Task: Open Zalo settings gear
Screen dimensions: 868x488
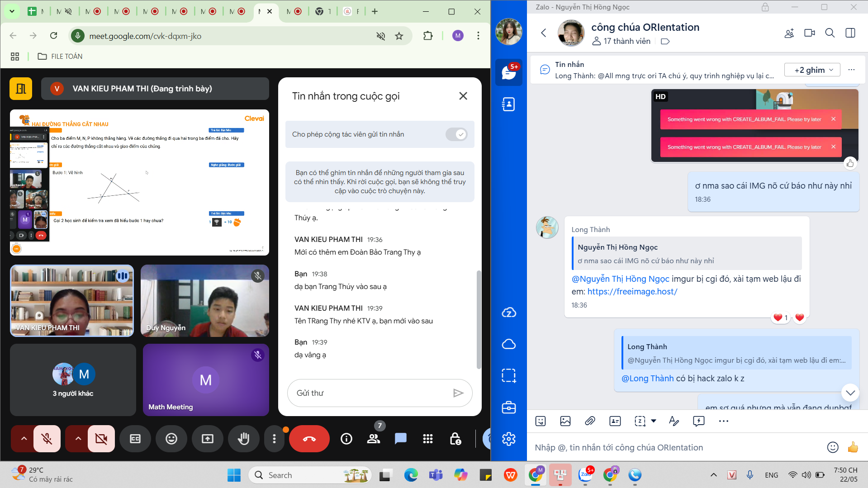Action: coord(509,439)
